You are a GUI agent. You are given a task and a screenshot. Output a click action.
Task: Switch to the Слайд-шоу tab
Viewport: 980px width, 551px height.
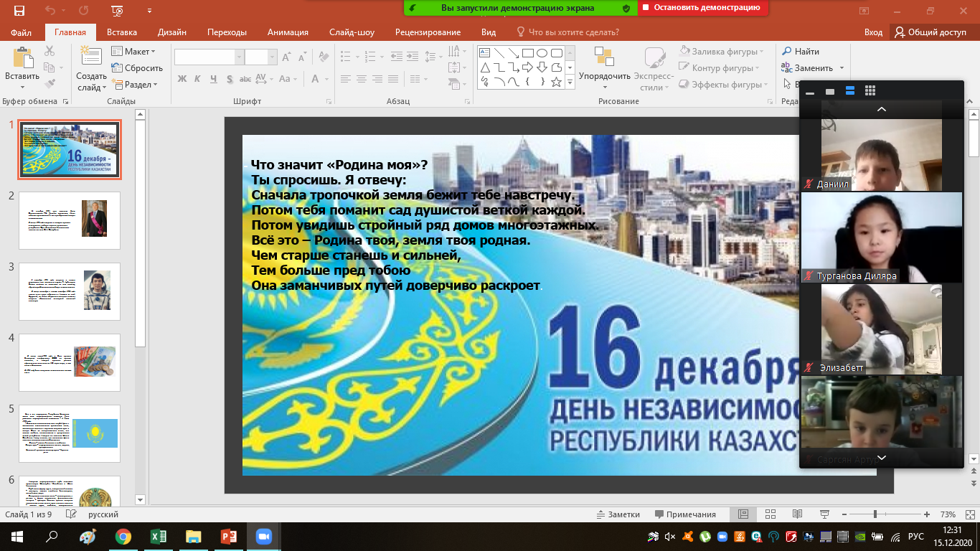[x=352, y=32]
